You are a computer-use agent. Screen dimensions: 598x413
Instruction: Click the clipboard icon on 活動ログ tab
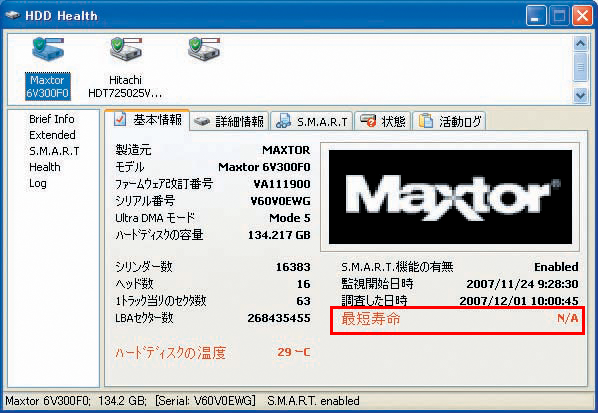tap(426, 121)
